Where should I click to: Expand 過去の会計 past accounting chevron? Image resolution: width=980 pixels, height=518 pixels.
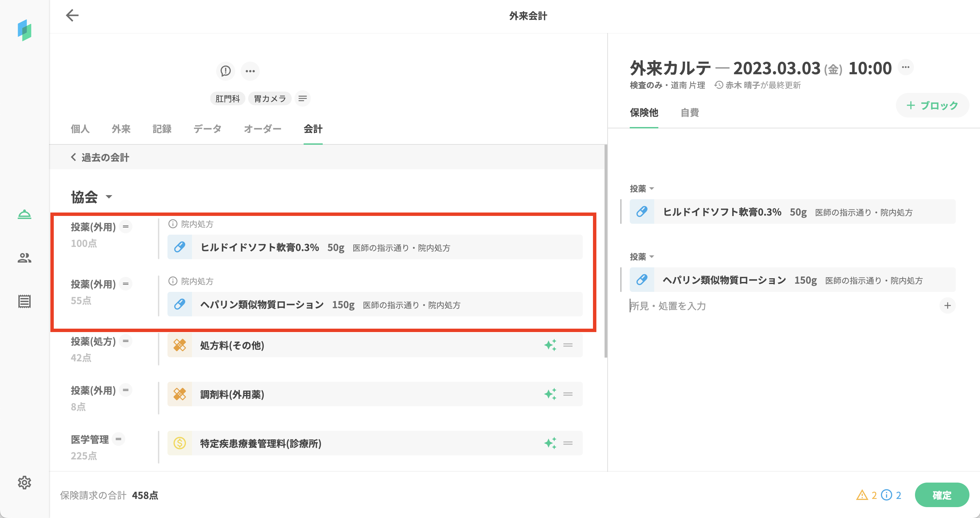[74, 157]
